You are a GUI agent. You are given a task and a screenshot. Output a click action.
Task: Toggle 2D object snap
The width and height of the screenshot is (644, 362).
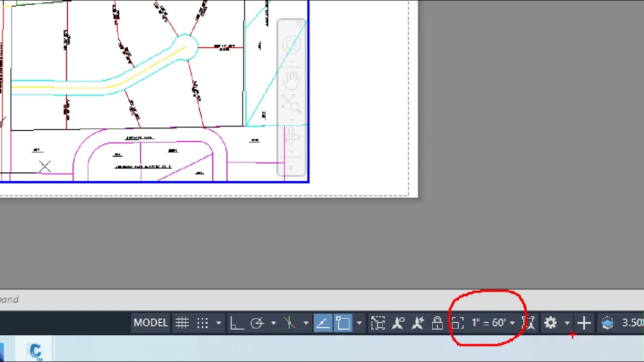click(343, 323)
